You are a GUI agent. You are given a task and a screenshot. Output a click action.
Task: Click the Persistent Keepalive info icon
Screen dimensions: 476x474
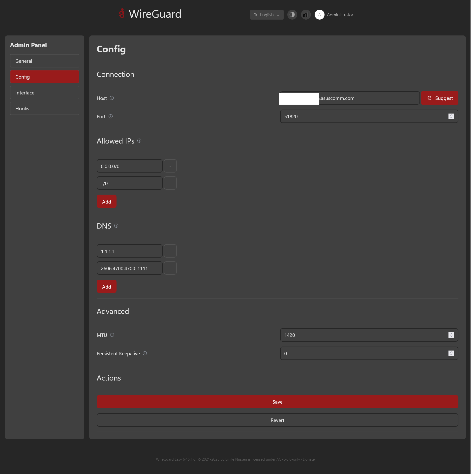point(145,353)
